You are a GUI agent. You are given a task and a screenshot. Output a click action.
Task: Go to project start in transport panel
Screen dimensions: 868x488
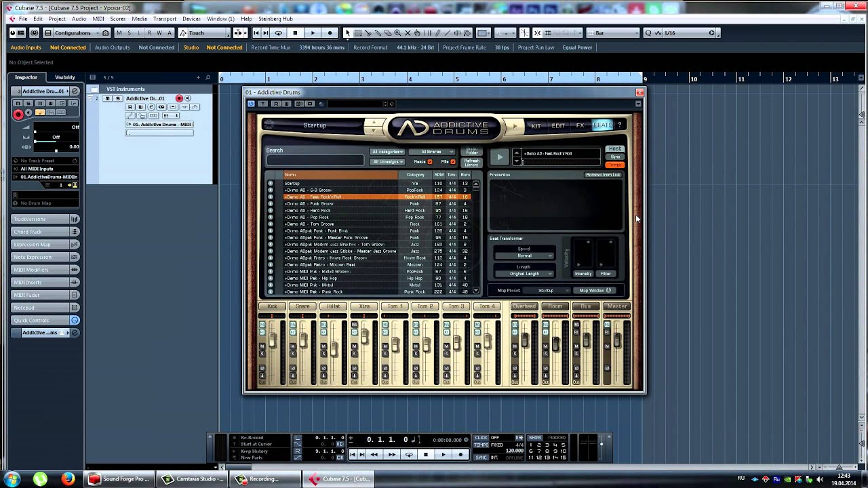[352, 455]
